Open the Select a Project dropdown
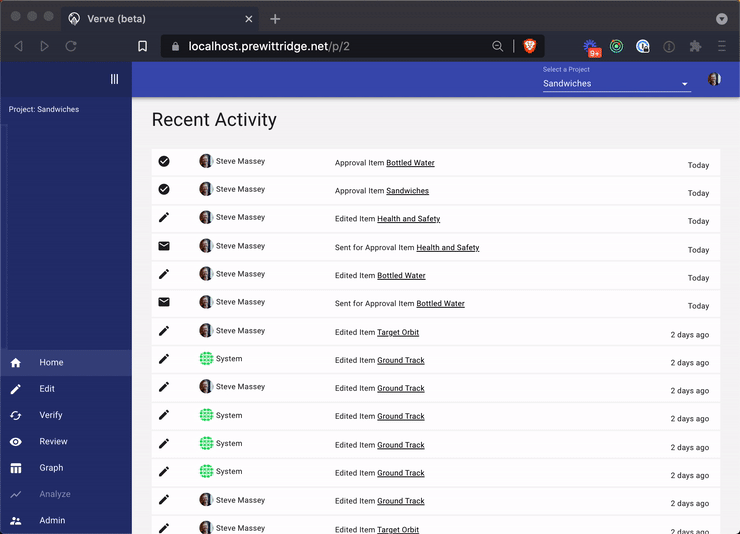 tap(616, 84)
